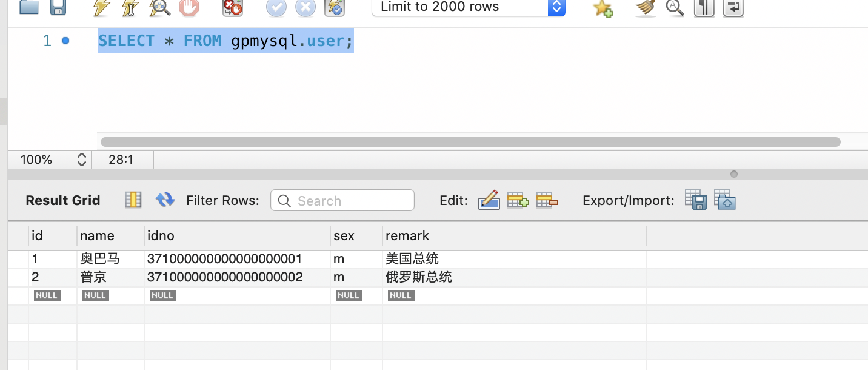Click the id column header
Image resolution: width=868 pixels, height=370 pixels.
pos(53,236)
